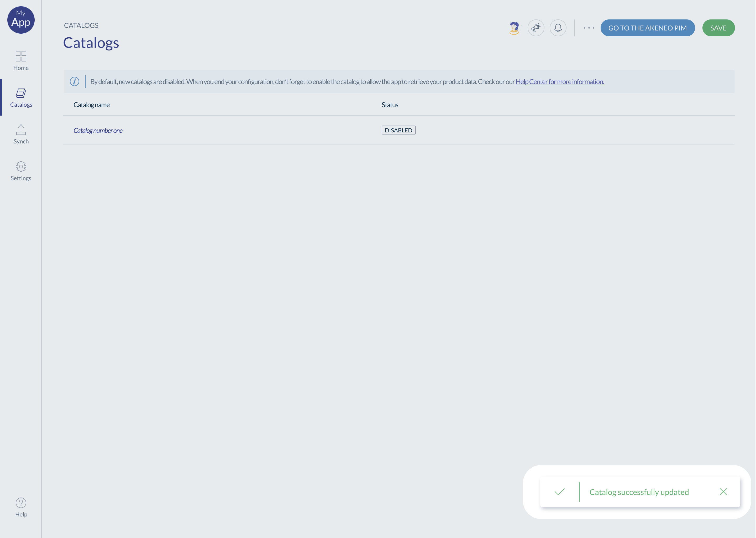Select the Status column header
Screen dimensions: 756x538
pyautogui.click(x=389, y=104)
